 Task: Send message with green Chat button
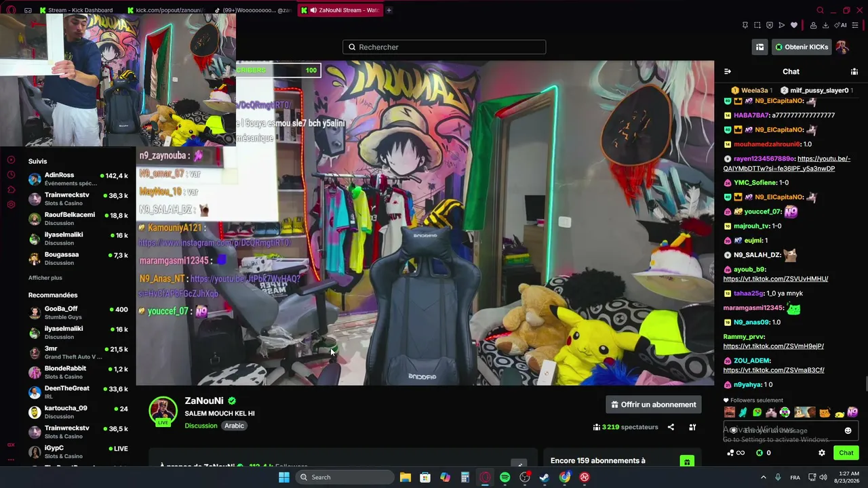pos(846,453)
